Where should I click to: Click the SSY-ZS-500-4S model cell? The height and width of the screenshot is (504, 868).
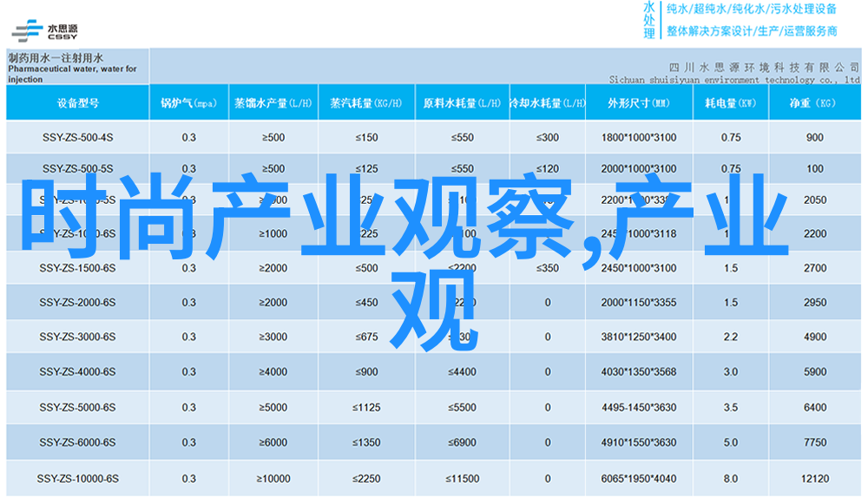[x=77, y=137]
